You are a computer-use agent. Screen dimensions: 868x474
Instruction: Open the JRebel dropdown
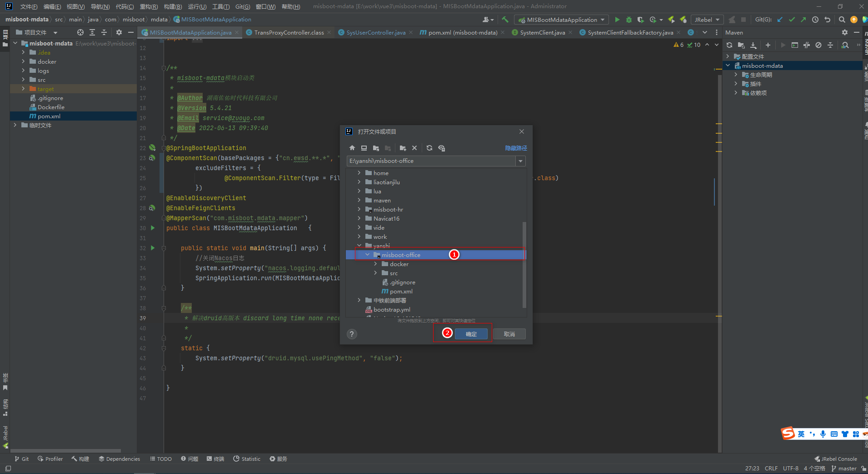[707, 20]
